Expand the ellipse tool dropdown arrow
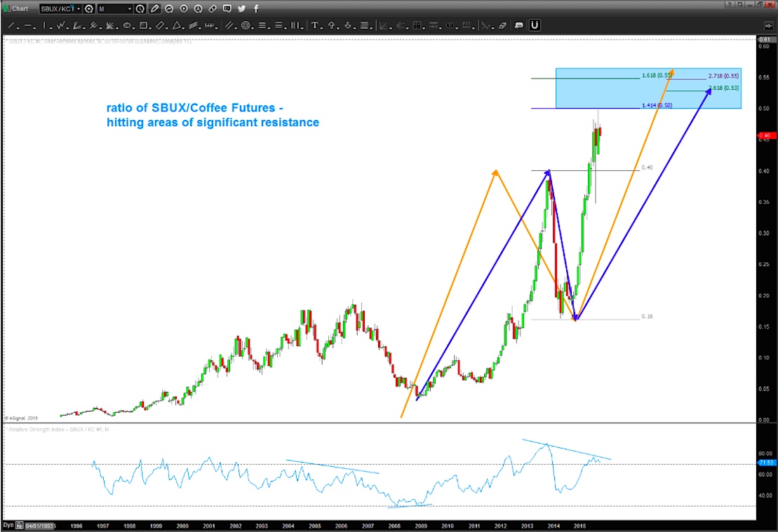The width and height of the screenshot is (778, 532). coord(134,28)
